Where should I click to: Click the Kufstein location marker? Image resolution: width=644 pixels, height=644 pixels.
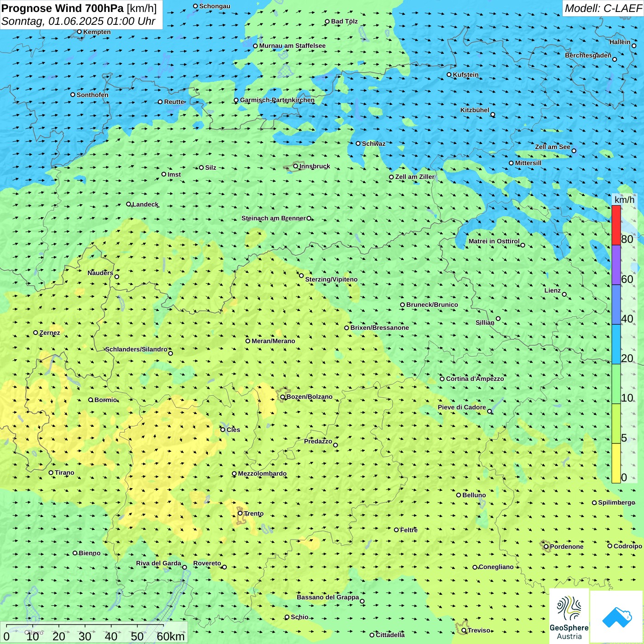point(449,75)
